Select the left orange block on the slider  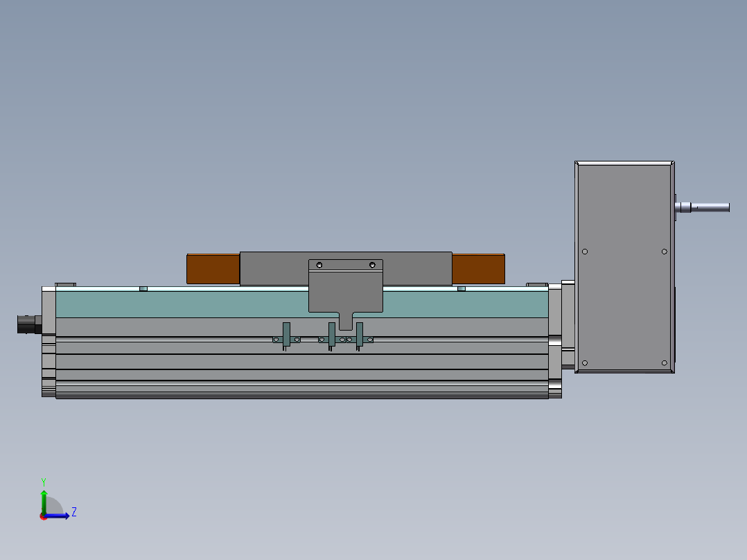click(x=213, y=269)
